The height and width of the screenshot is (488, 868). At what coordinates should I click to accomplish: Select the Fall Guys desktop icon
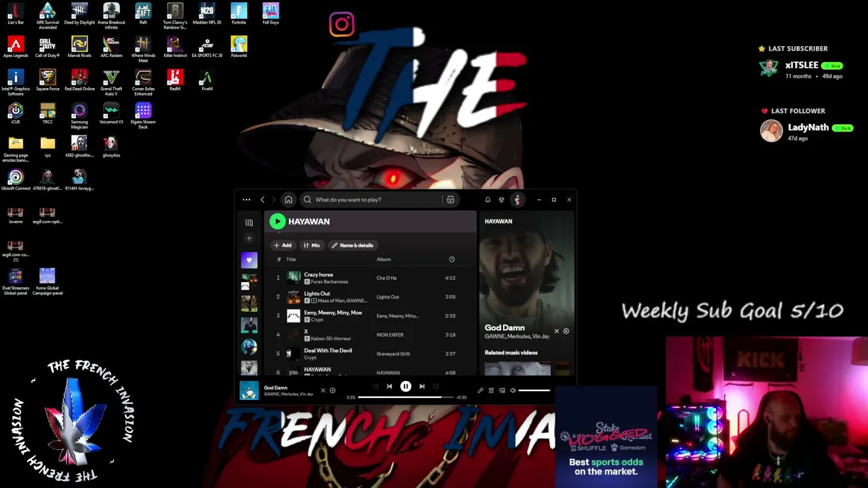271,14
